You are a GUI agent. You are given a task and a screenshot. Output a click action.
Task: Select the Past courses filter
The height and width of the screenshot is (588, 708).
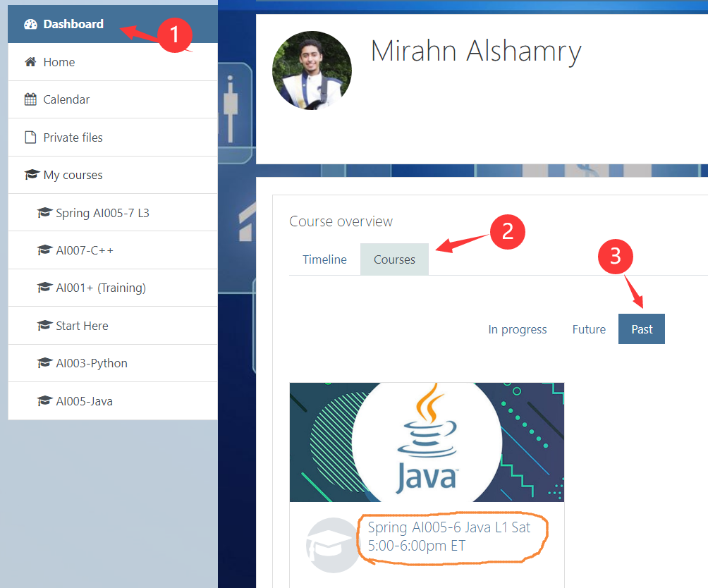coord(641,329)
